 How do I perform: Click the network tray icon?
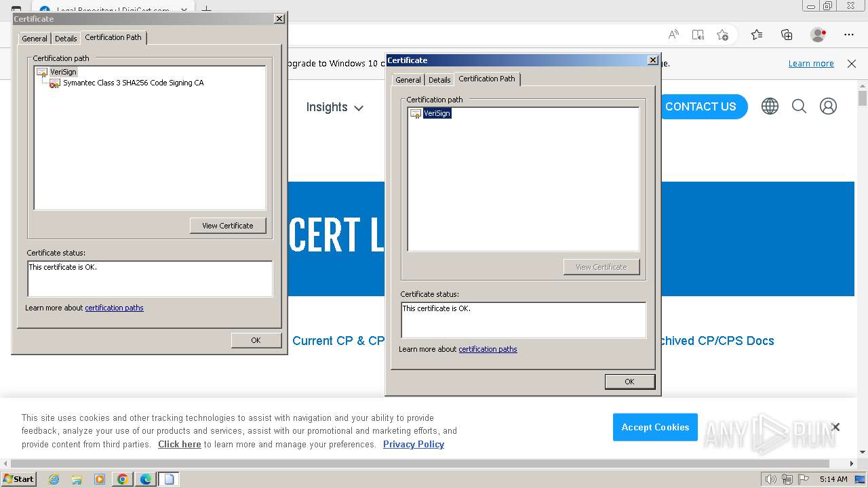pyautogui.click(x=788, y=479)
